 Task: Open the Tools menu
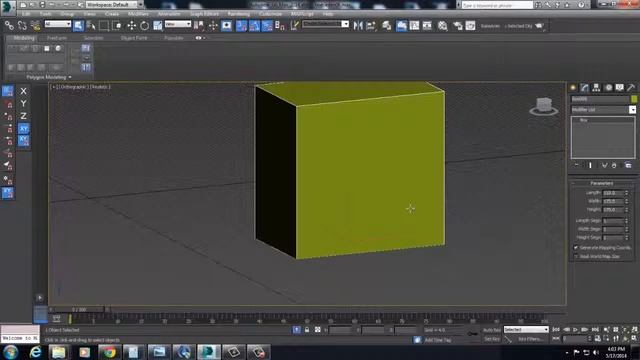pos(45,14)
